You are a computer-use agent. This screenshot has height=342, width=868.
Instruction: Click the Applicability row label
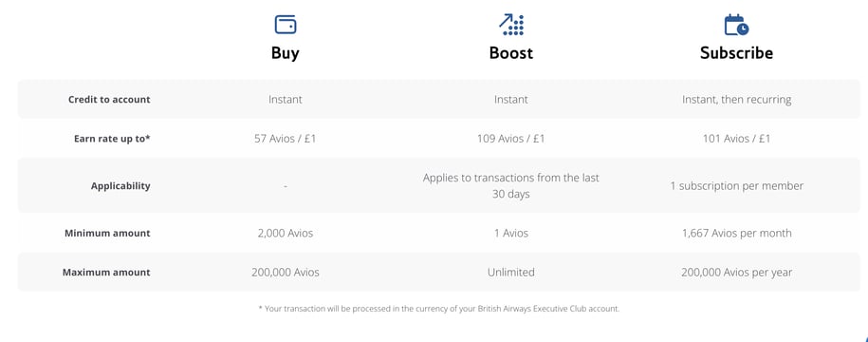(120, 185)
